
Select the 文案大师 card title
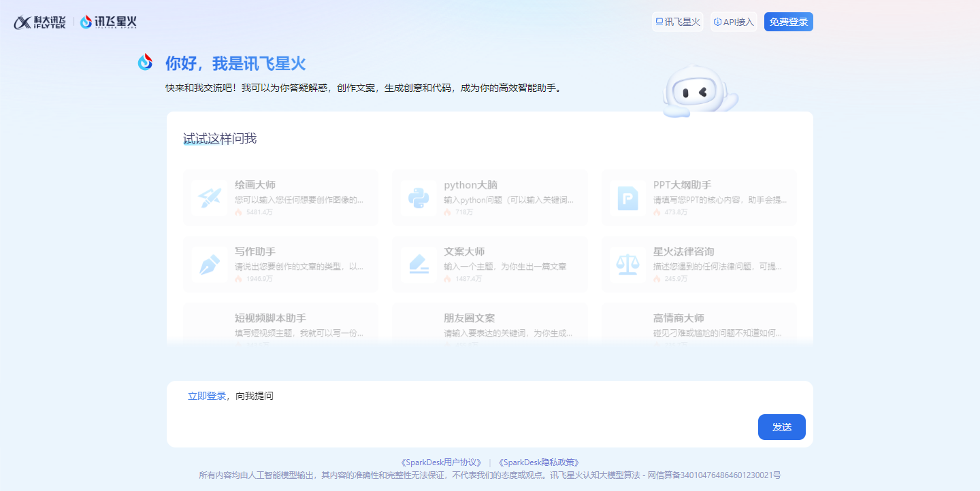tap(465, 252)
